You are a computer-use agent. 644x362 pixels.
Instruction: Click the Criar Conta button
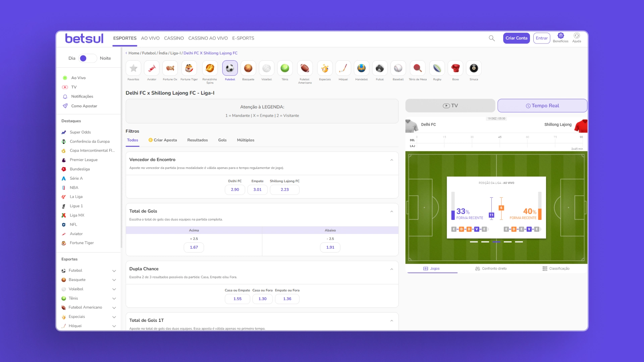(517, 38)
